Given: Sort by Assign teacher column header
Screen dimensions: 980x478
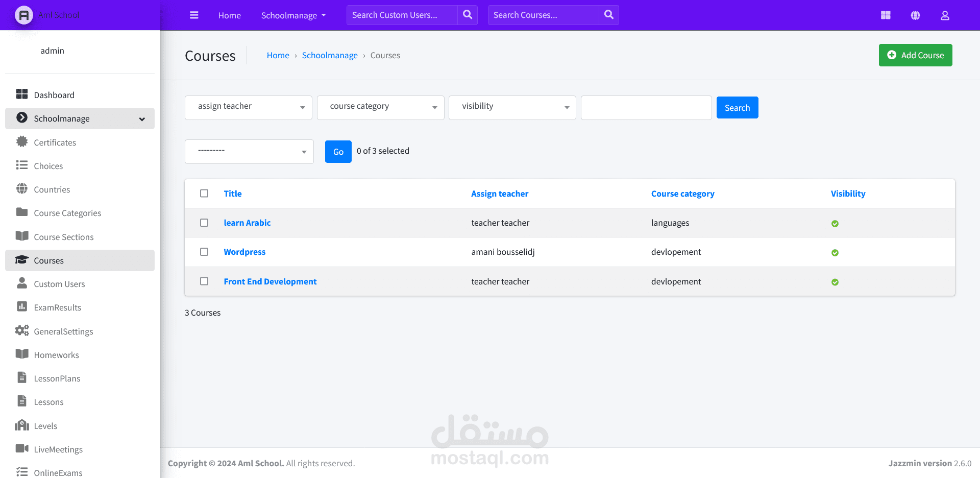Looking at the screenshot, I should point(500,194).
